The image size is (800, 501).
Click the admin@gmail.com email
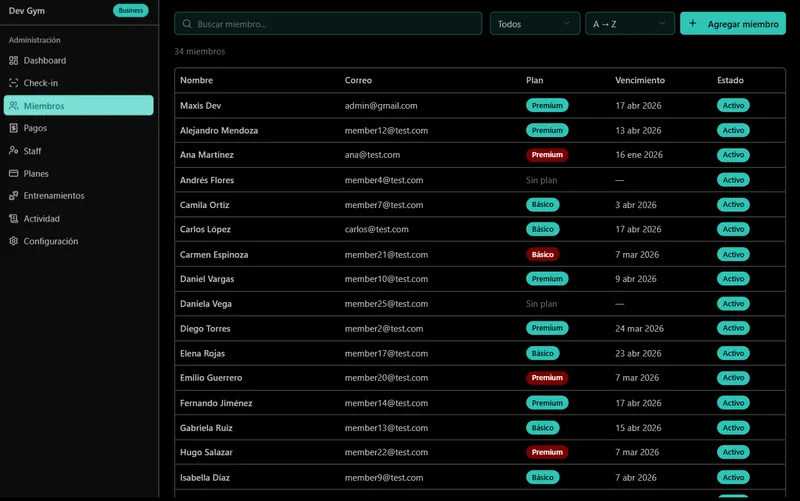click(381, 106)
